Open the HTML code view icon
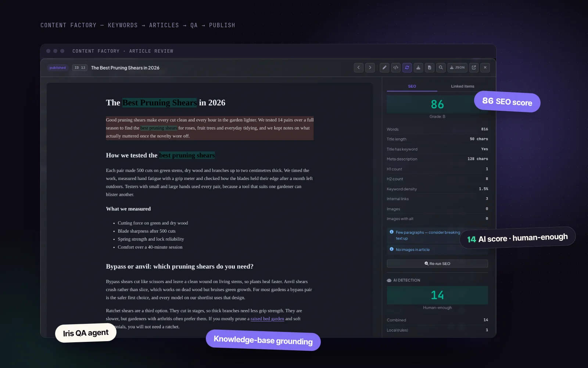 click(x=396, y=68)
